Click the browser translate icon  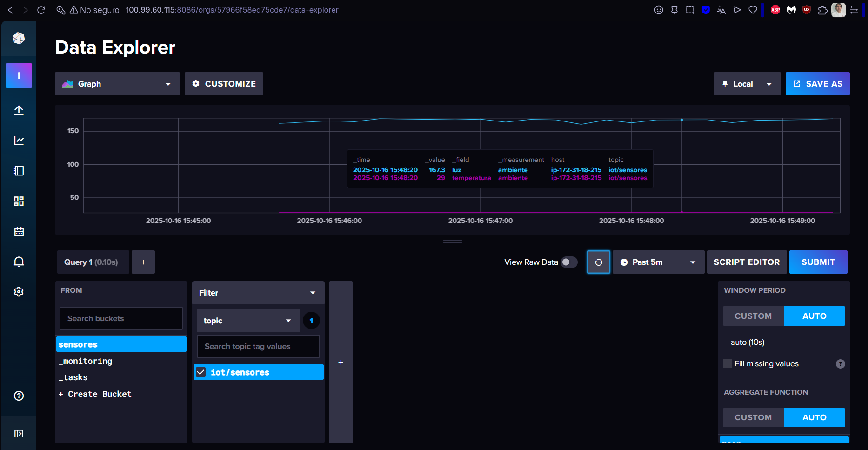pos(721,10)
